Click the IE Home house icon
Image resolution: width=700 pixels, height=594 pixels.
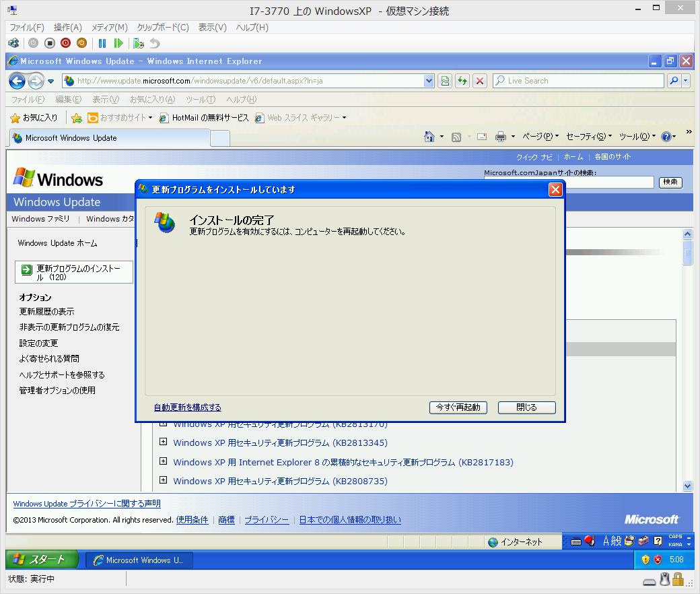(429, 137)
